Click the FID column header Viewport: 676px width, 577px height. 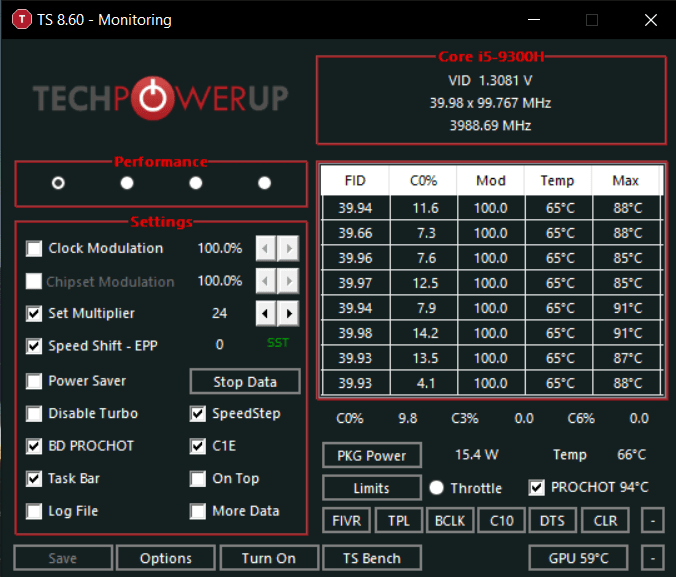pos(355,180)
